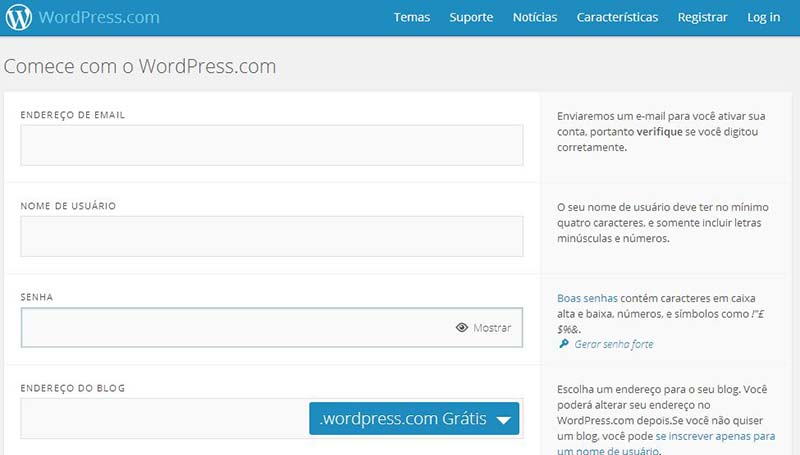Toggle password visibility with the eye icon
Image resolution: width=800 pixels, height=455 pixels.
[462, 327]
